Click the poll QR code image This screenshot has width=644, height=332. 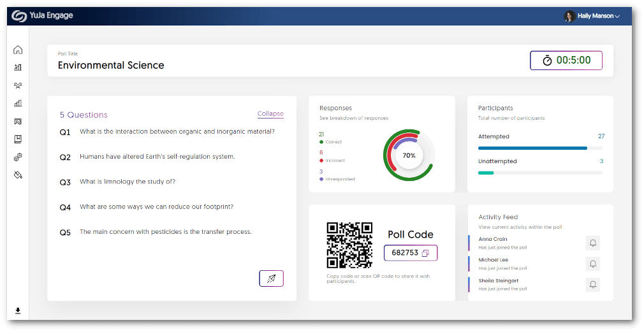pyautogui.click(x=349, y=245)
